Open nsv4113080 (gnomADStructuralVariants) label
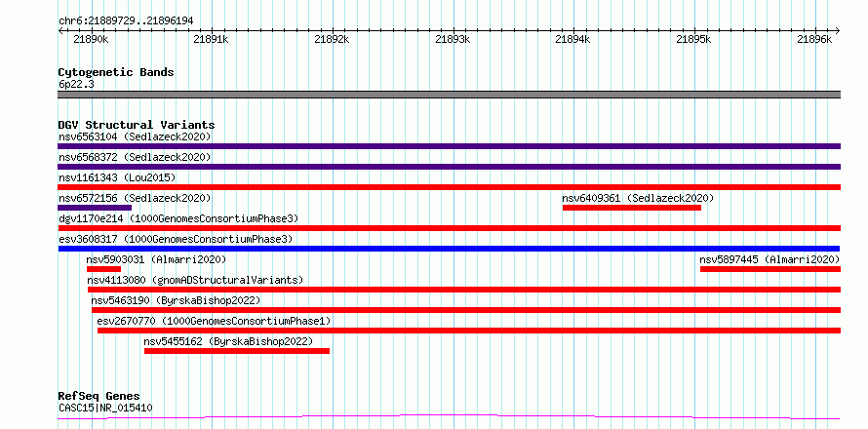Image resolution: width=868 pixels, height=429 pixels. point(195,280)
